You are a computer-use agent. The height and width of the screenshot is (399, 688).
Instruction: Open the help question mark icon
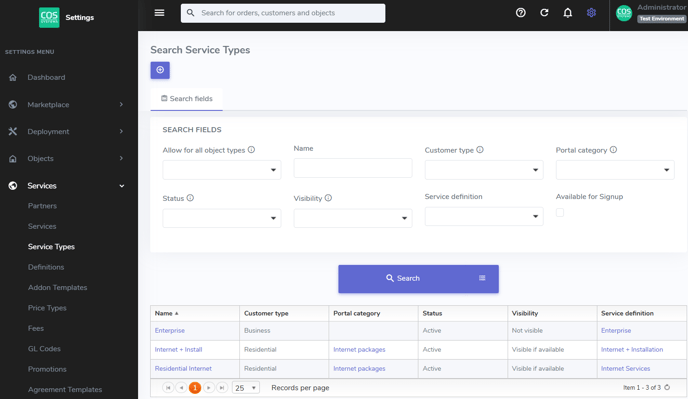[520, 13]
